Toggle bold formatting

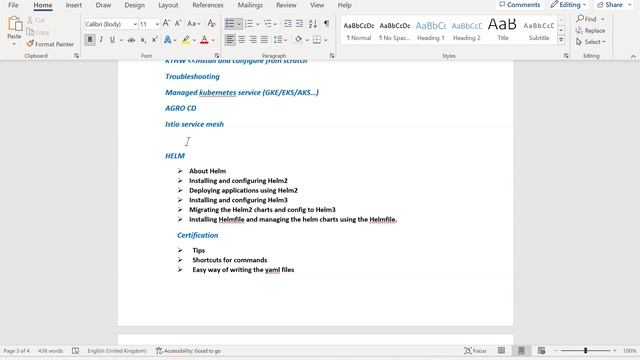[x=90, y=40]
